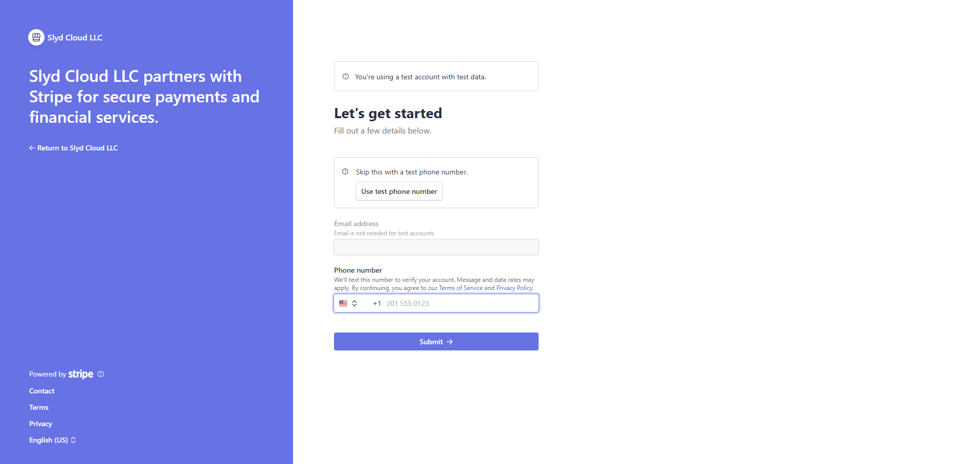The height and width of the screenshot is (464, 980).
Task: Open the Privacy link in the sidebar
Action: 40,424
